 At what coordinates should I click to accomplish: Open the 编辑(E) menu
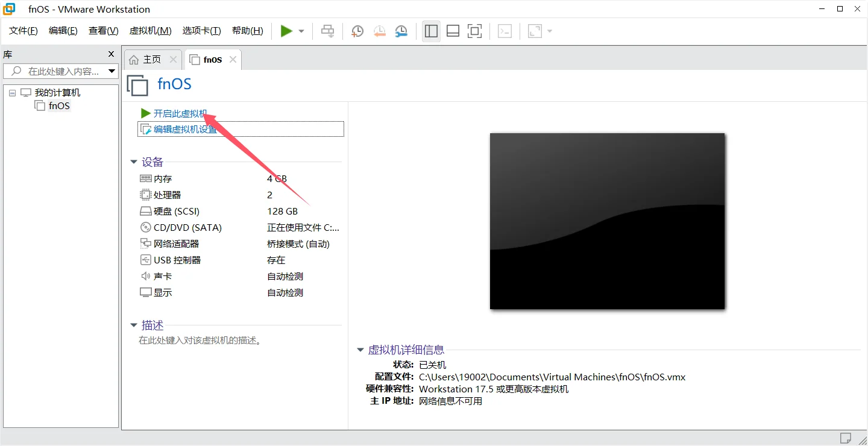(63, 31)
